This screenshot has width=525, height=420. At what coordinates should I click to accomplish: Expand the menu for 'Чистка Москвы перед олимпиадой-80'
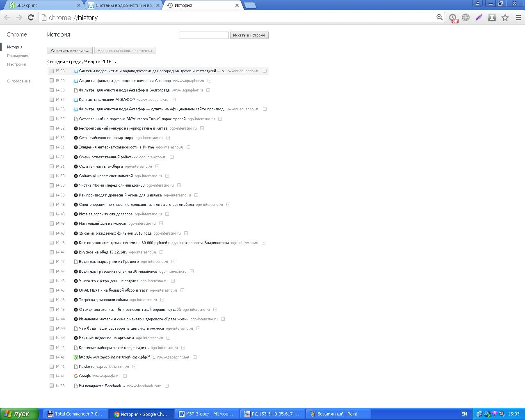pos(179,185)
